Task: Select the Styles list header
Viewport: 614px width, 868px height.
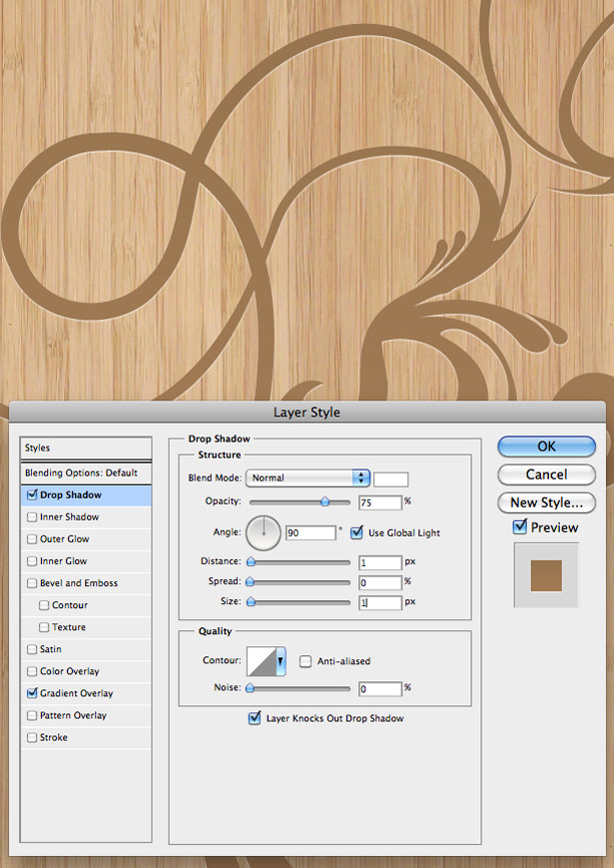Action: pos(86,447)
